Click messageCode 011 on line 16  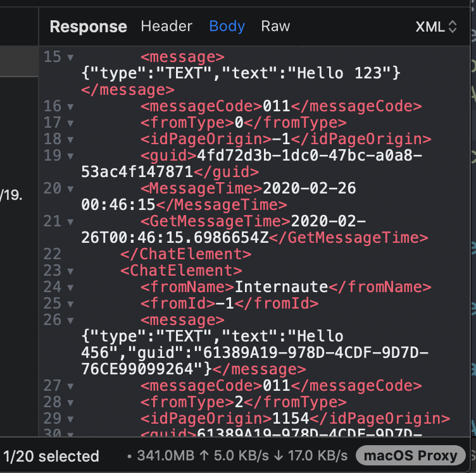pos(276,106)
